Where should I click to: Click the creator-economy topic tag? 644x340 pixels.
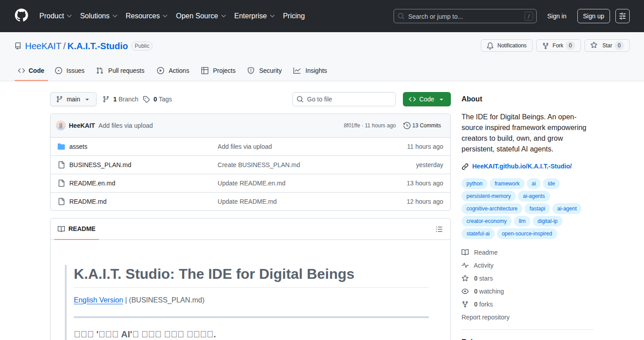(x=487, y=221)
